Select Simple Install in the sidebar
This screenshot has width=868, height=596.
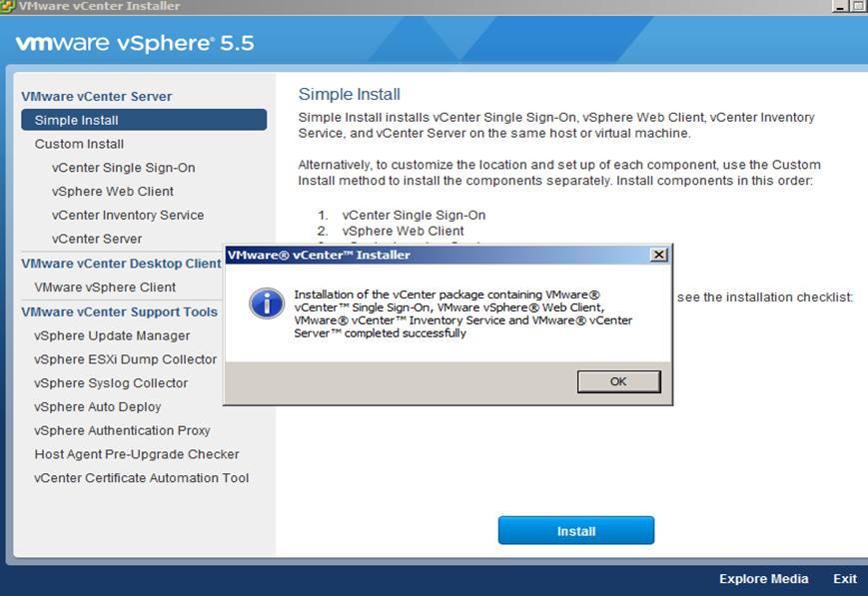pos(77,120)
